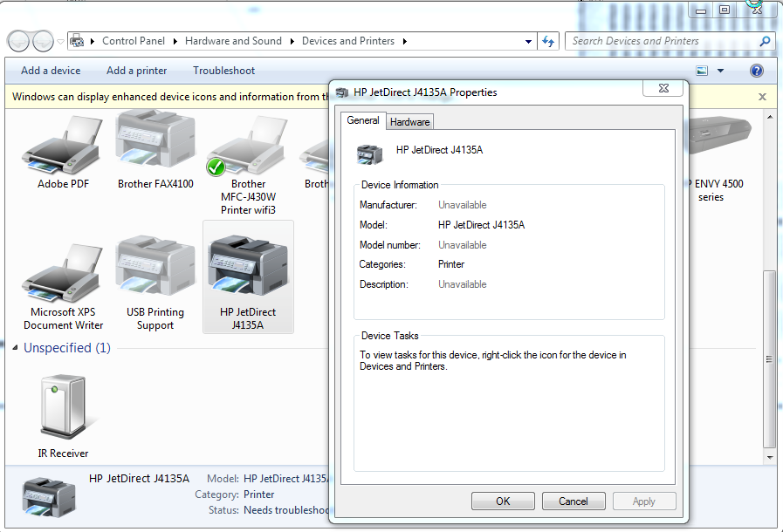Click Devices and Printers breadcrumb
The height and width of the screenshot is (532, 783).
coord(348,41)
